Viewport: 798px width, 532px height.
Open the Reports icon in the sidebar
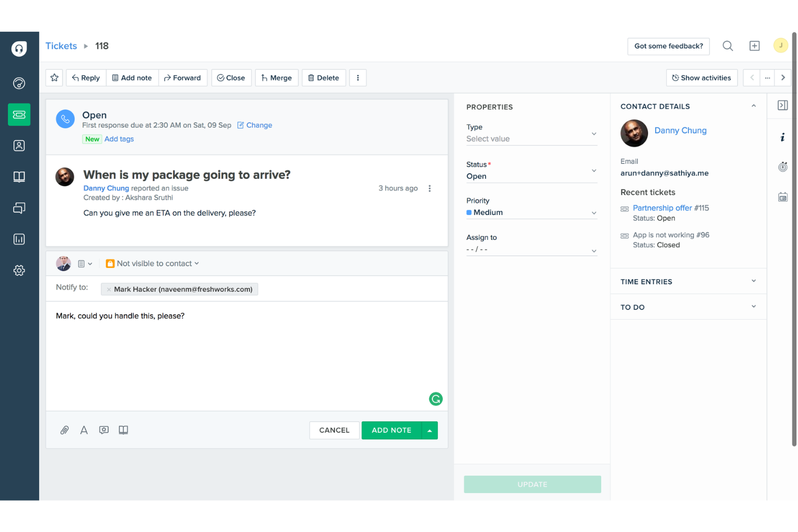click(x=19, y=239)
